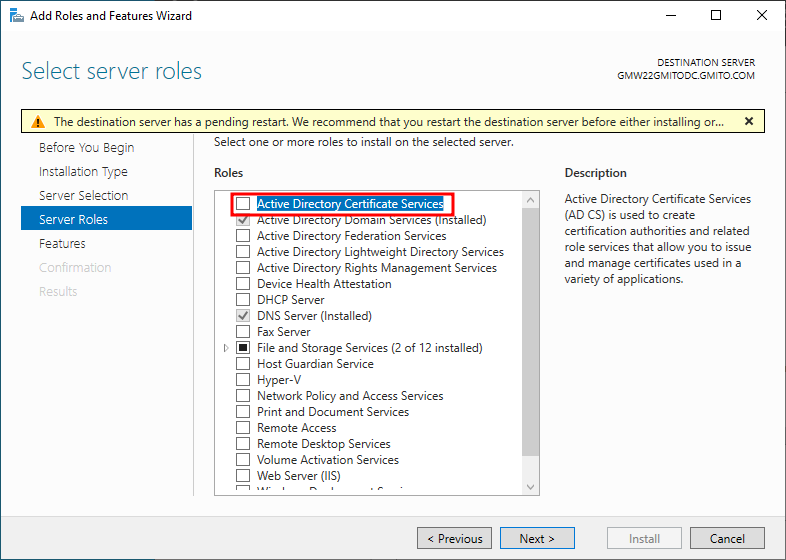The image size is (786, 560).
Task: Check the Device Health Attestation checkbox
Action: [243, 284]
